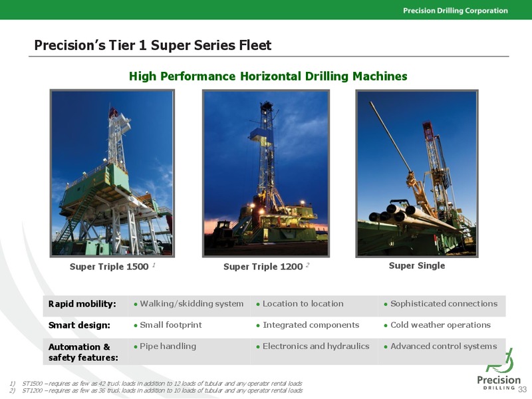Click the Super Single rig photo
Screen dimensions: 532x399
(417, 174)
